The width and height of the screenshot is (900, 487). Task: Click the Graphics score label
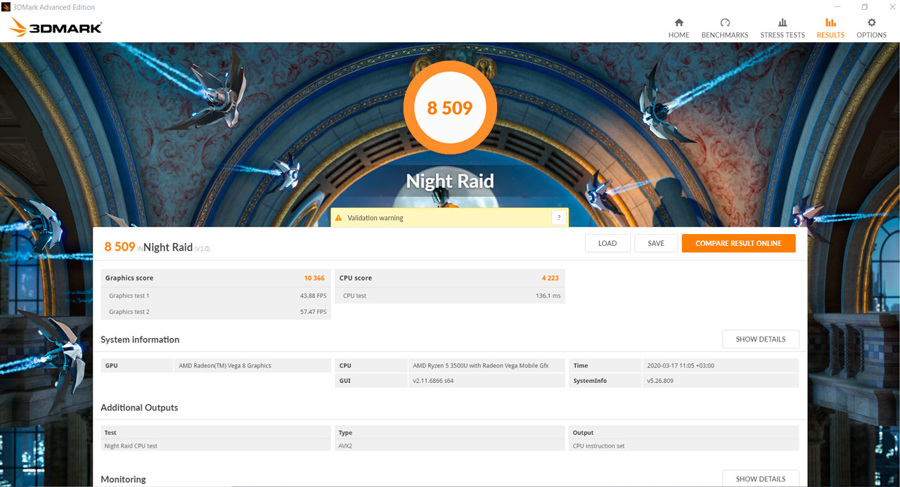(x=129, y=278)
